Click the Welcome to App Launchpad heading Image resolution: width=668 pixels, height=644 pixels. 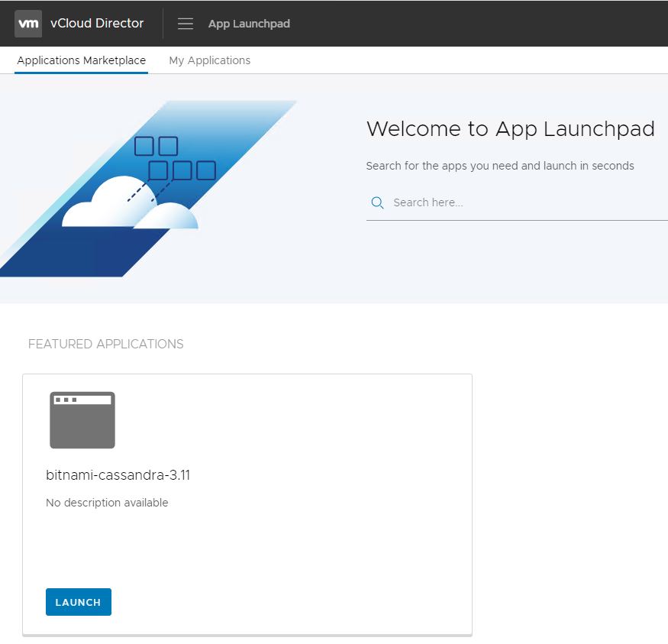(x=510, y=129)
